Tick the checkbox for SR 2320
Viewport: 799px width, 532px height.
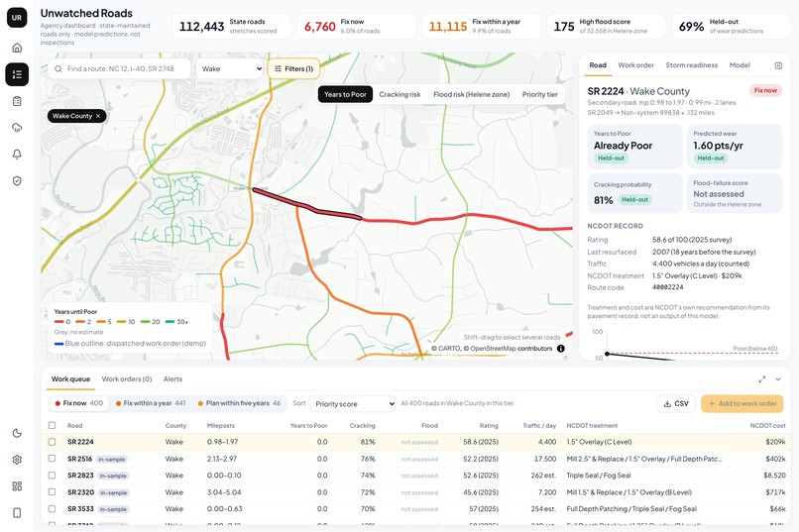[52, 492]
